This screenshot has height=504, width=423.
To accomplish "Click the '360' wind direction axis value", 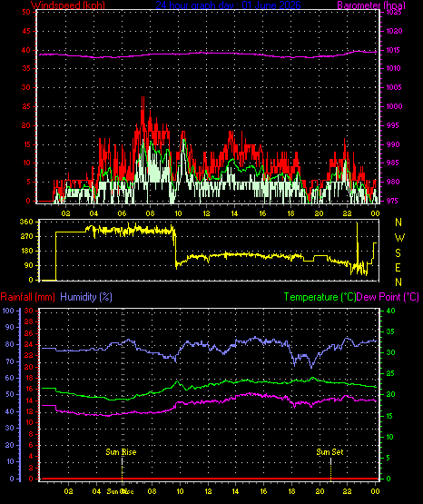I will tap(26, 222).
